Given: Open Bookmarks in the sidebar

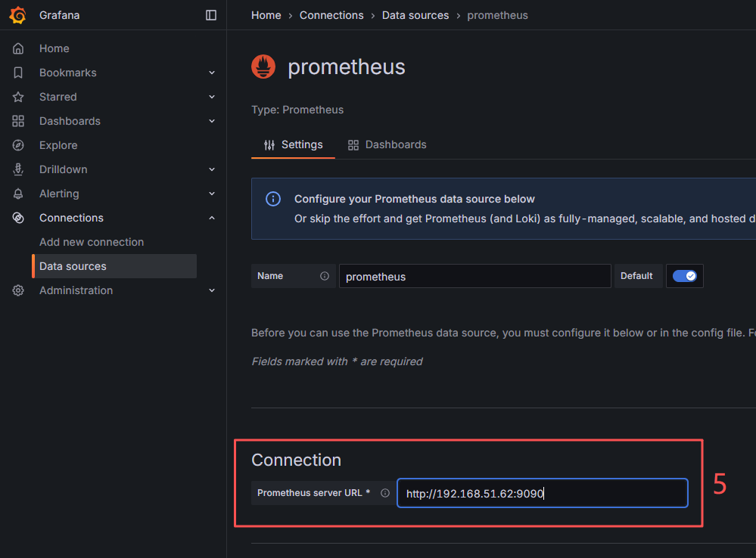Looking at the screenshot, I should point(68,73).
